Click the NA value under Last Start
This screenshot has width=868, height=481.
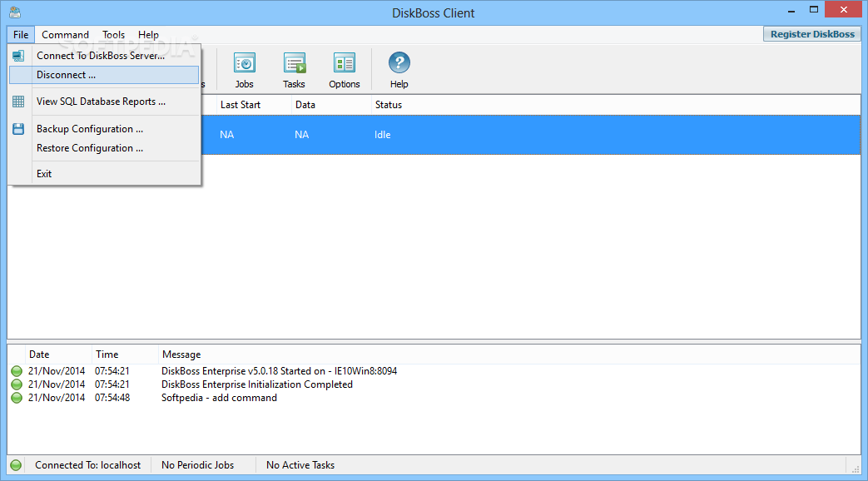227,135
